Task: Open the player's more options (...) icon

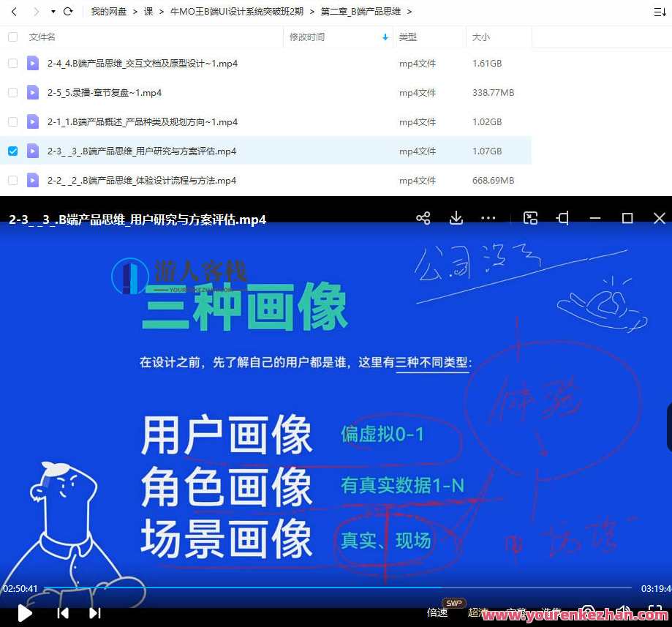Action: 488,218
